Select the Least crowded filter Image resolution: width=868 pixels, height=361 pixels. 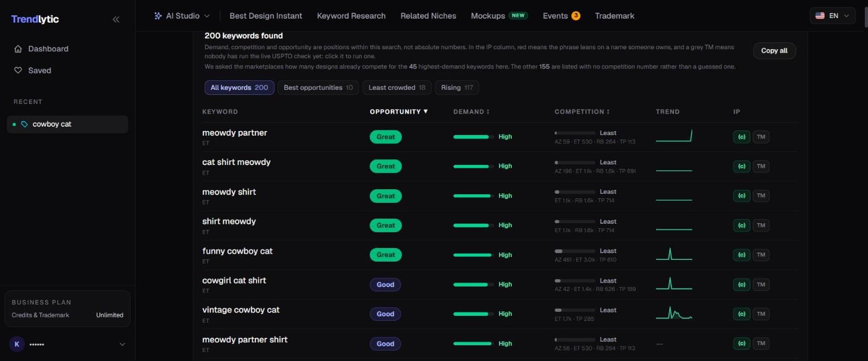pos(397,88)
